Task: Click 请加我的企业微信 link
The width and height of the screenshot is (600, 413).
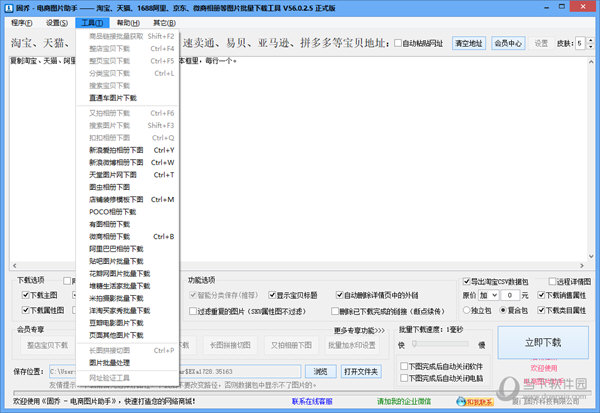Action: tap(404, 401)
